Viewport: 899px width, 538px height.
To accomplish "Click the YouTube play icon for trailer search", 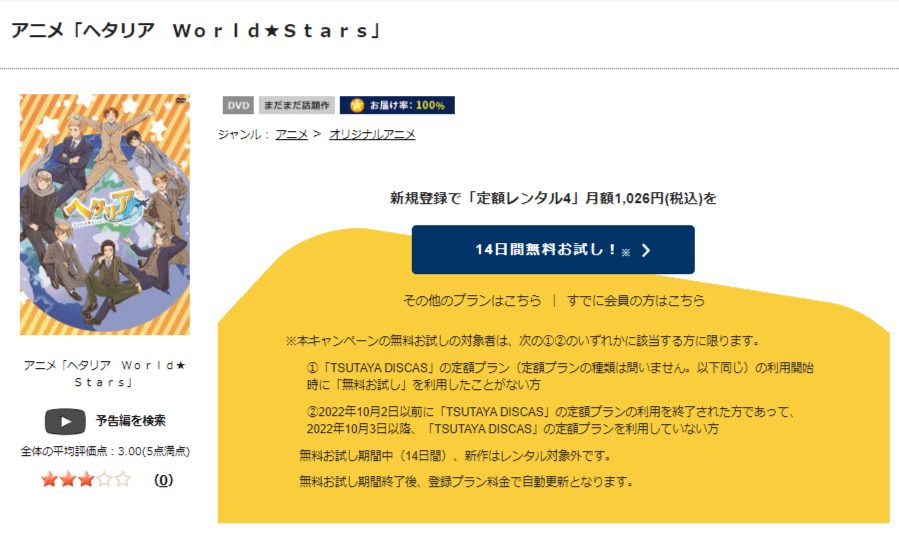I will (65, 422).
